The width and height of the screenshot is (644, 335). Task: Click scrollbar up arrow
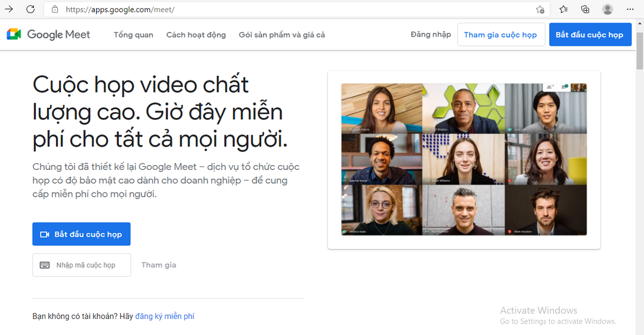640,24
